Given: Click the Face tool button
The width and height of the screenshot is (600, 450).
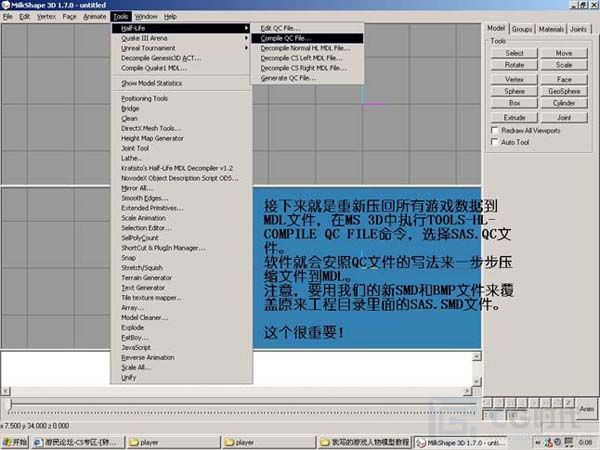Looking at the screenshot, I should coord(564,80).
